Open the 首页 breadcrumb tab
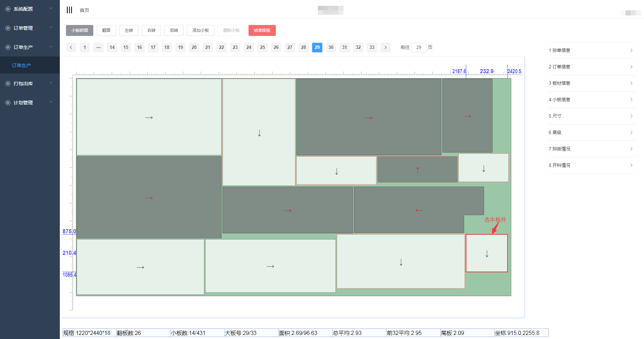This screenshot has height=339, width=644. (x=84, y=10)
